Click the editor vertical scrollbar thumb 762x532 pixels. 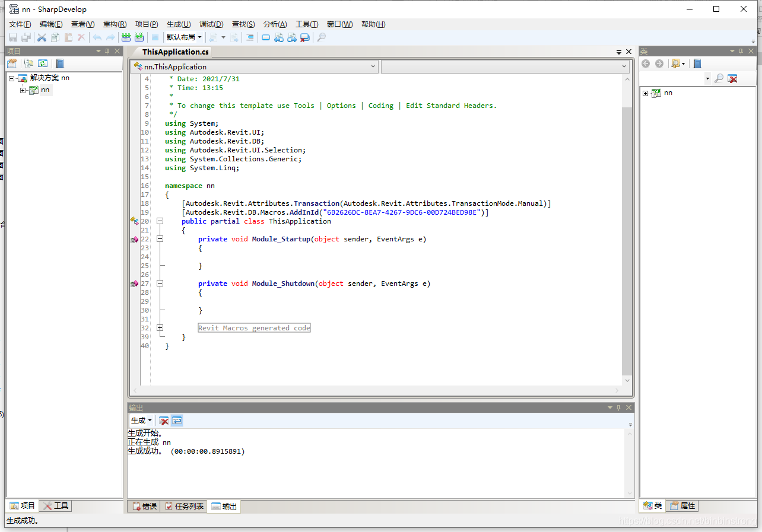click(627, 241)
